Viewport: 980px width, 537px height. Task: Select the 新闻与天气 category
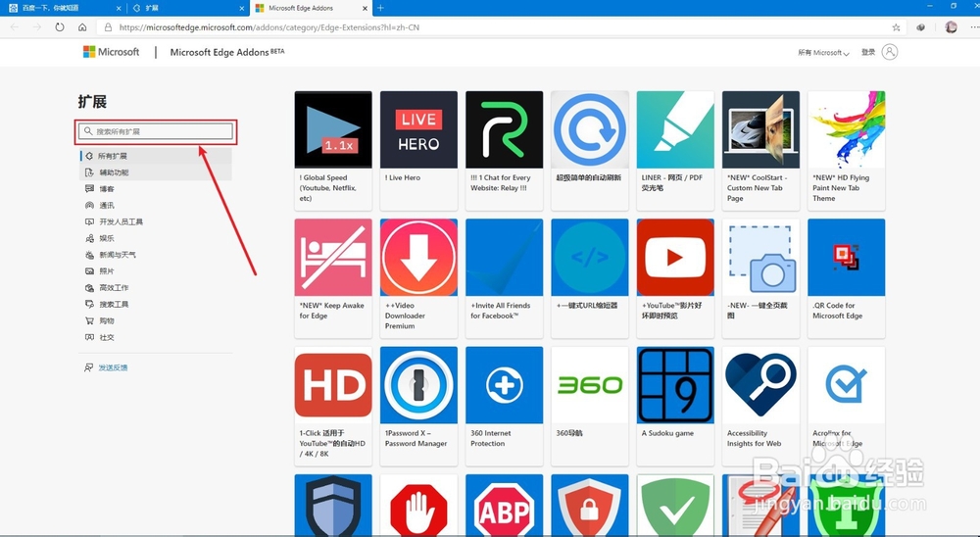[156, 255]
